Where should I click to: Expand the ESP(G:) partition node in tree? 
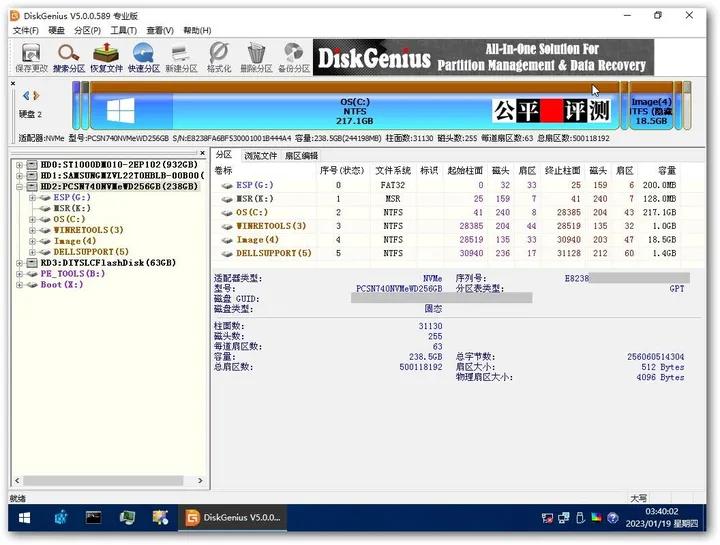tap(33, 197)
